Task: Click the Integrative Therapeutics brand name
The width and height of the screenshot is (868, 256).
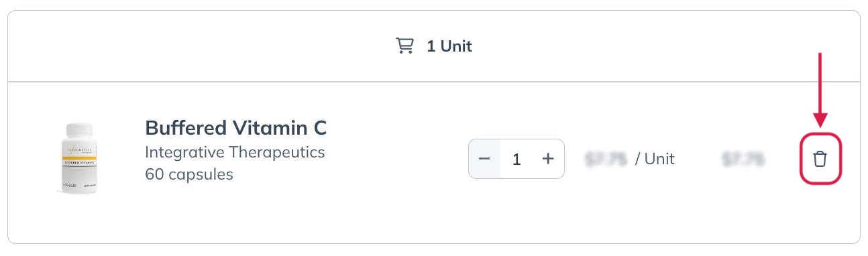Action: tap(235, 152)
